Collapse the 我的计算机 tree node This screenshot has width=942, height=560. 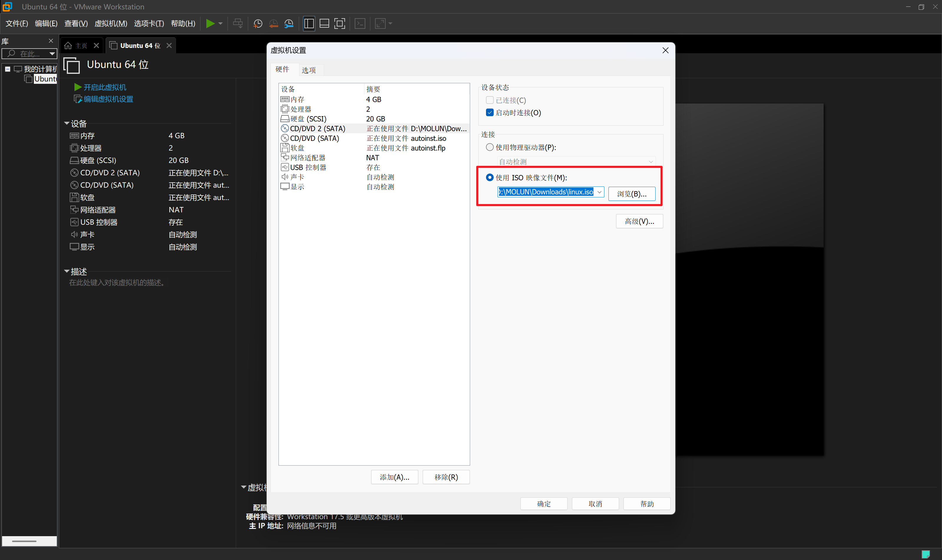[x=8, y=69]
